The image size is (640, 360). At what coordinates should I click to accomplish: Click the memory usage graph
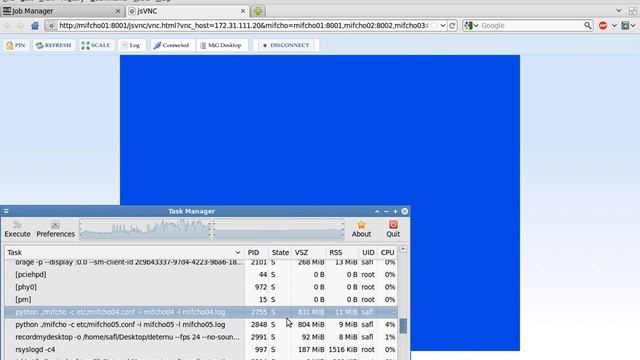(278, 229)
